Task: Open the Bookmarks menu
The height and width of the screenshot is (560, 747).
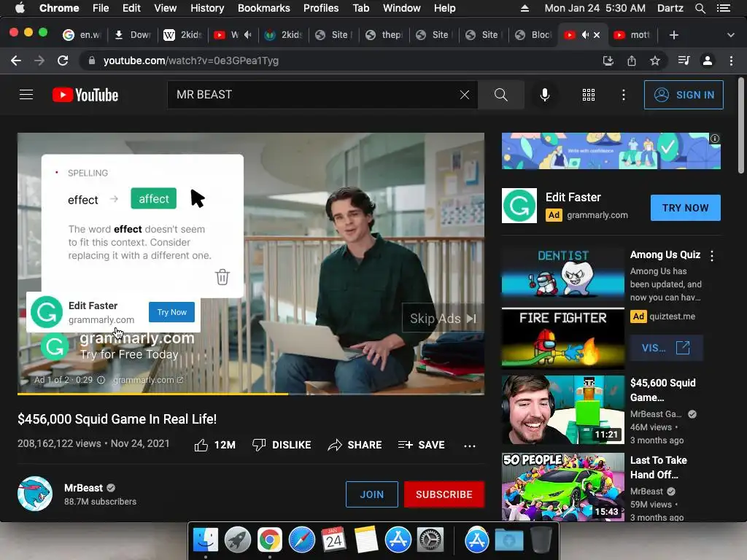Action: pos(263,8)
